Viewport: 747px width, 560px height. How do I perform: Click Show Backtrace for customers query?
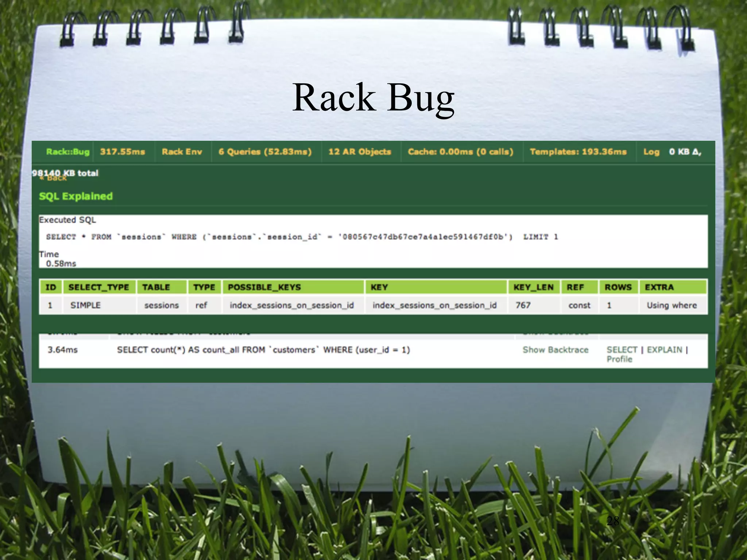coord(555,350)
